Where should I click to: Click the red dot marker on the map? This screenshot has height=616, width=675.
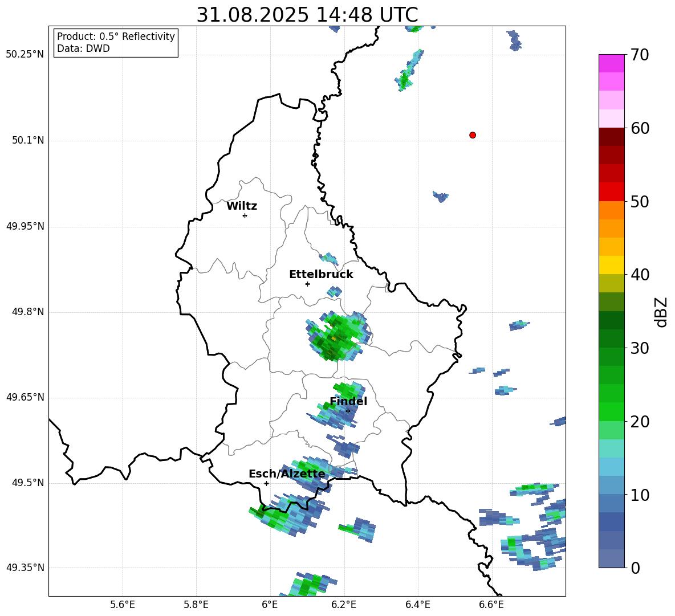pos(472,135)
